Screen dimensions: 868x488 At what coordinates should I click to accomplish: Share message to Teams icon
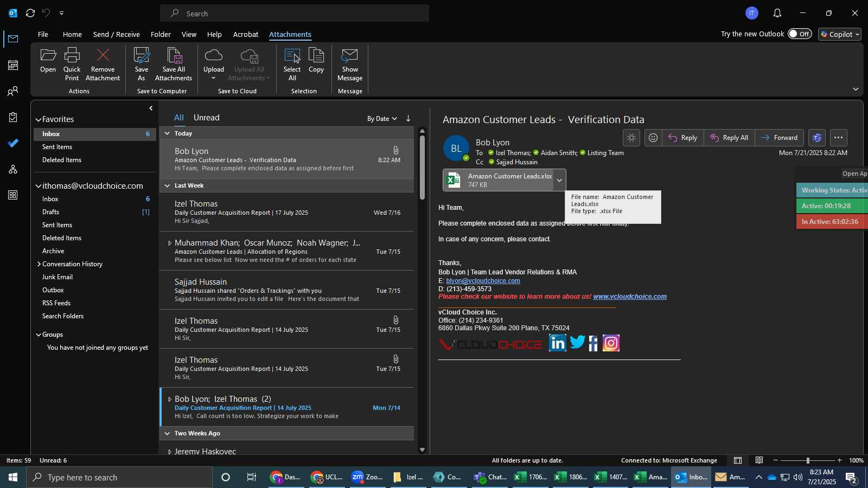[817, 138]
